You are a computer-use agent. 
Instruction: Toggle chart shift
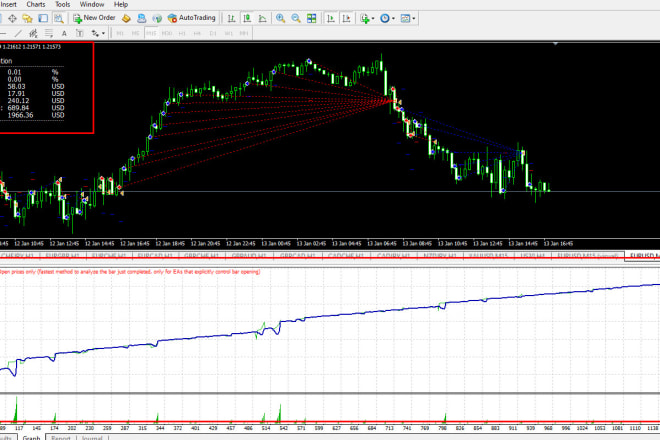pyautogui.click(x=346, y=19)
